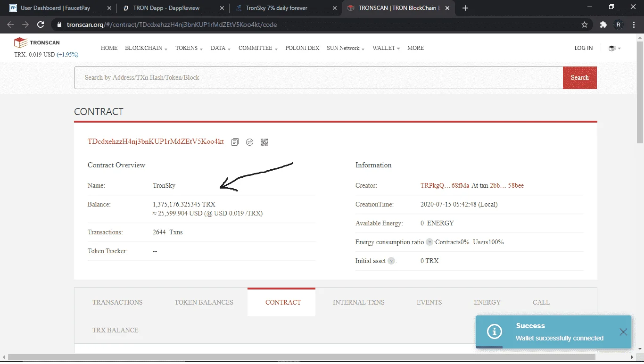Open the network selector cube icon
The image size is (644, 364).
614,48
